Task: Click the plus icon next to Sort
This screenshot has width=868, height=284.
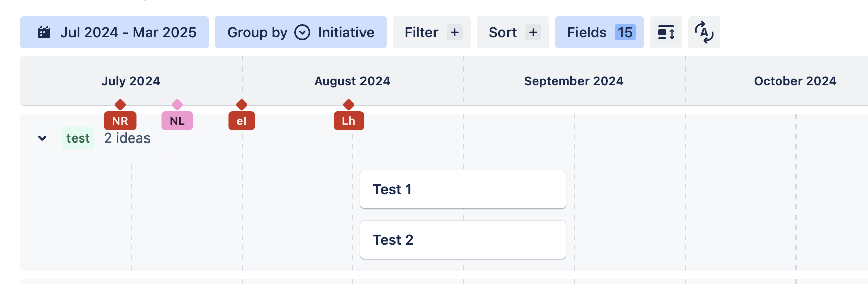Action: point(533,32)
